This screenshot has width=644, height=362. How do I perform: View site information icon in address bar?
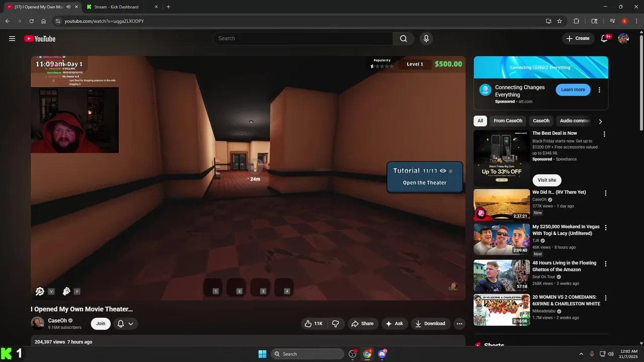click(58, 21)
